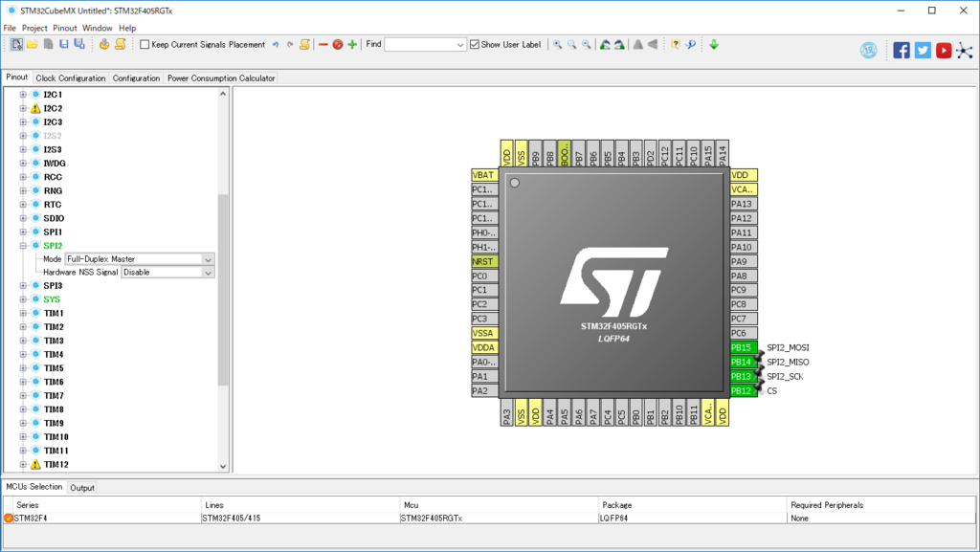Click the peripheral tree scrollbar up arrow

click(x=223, y=94)
